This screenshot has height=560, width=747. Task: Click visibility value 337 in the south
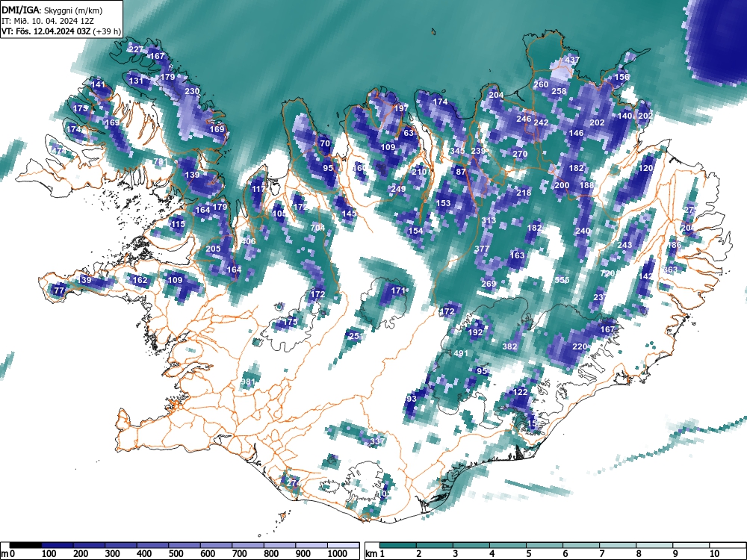tap(377, 441)
